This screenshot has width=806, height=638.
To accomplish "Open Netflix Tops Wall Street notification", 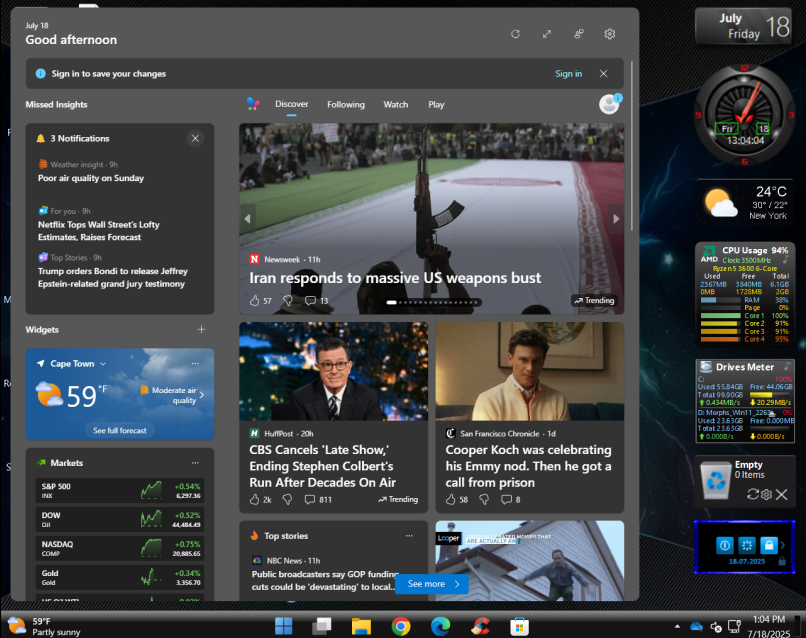I will 99,231.
